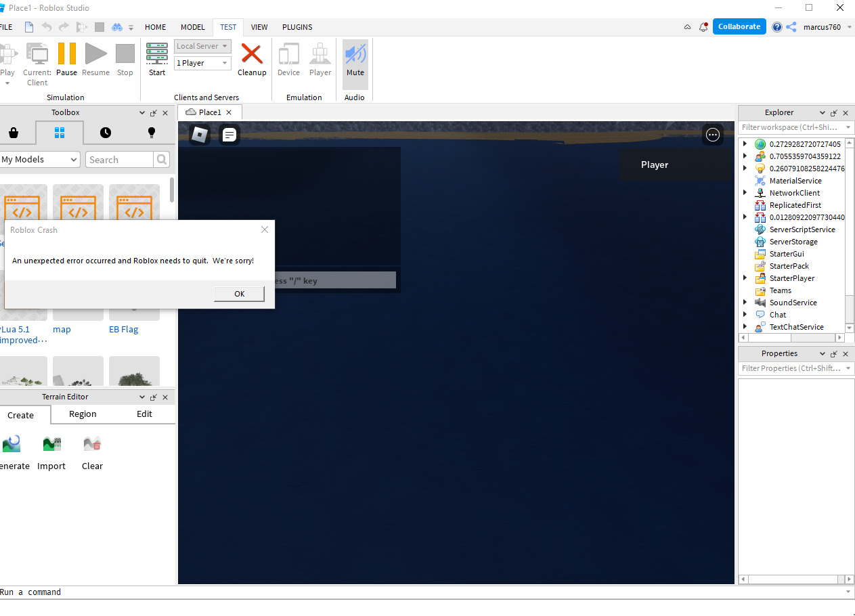Open the Toolbox Recent clock tab
Viewport: 855px width, 616px height.
coord(106,133)
